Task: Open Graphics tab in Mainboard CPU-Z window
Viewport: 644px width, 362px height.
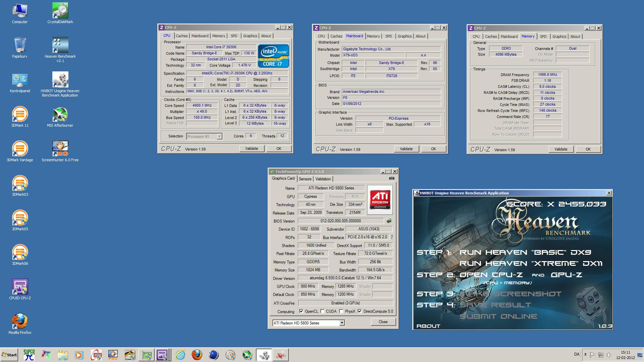Action: pyautogui.click(x=405, y=36)
